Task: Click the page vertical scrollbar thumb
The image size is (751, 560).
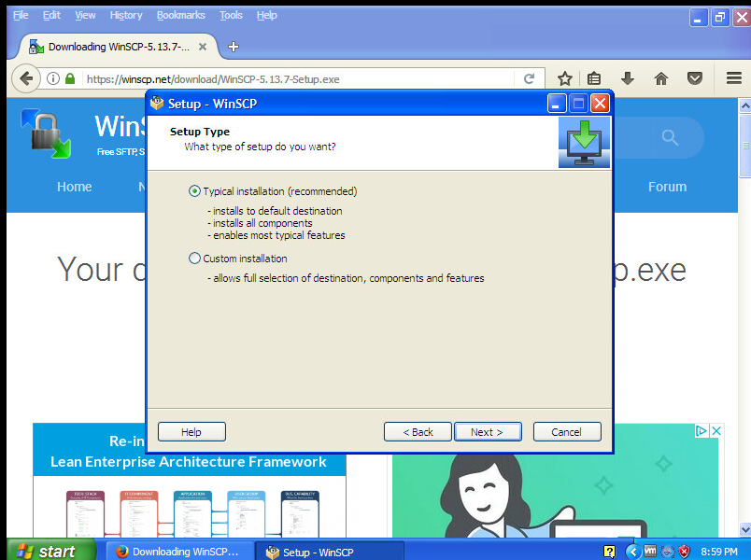Action: pos(745,146)
